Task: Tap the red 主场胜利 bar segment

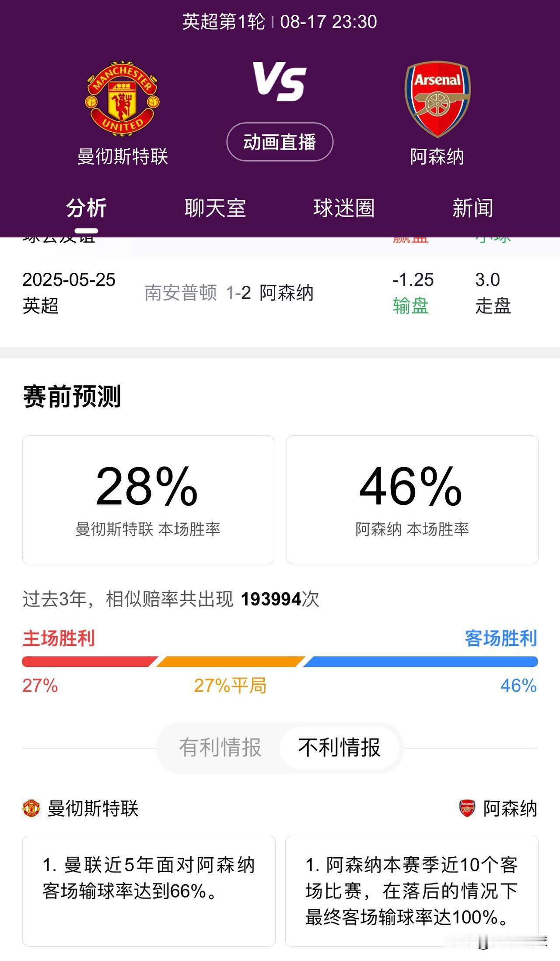Action: 89,662
